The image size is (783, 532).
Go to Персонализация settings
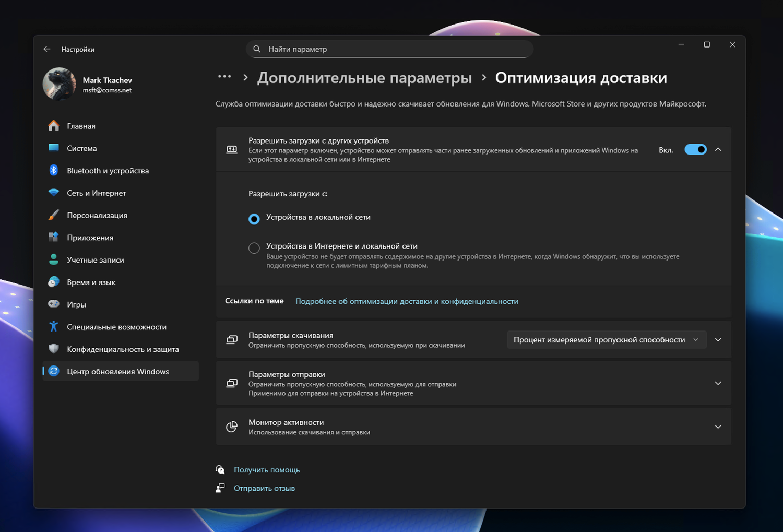point(121,215)
